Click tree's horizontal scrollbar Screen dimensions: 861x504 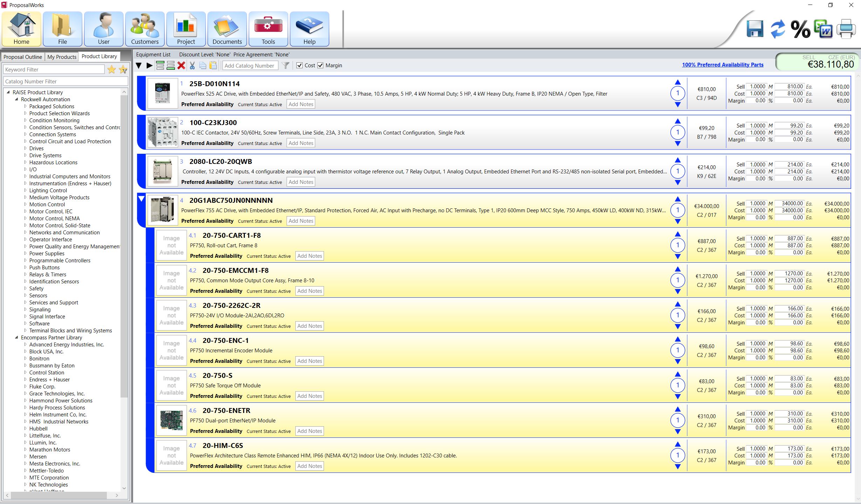(58, 495)
